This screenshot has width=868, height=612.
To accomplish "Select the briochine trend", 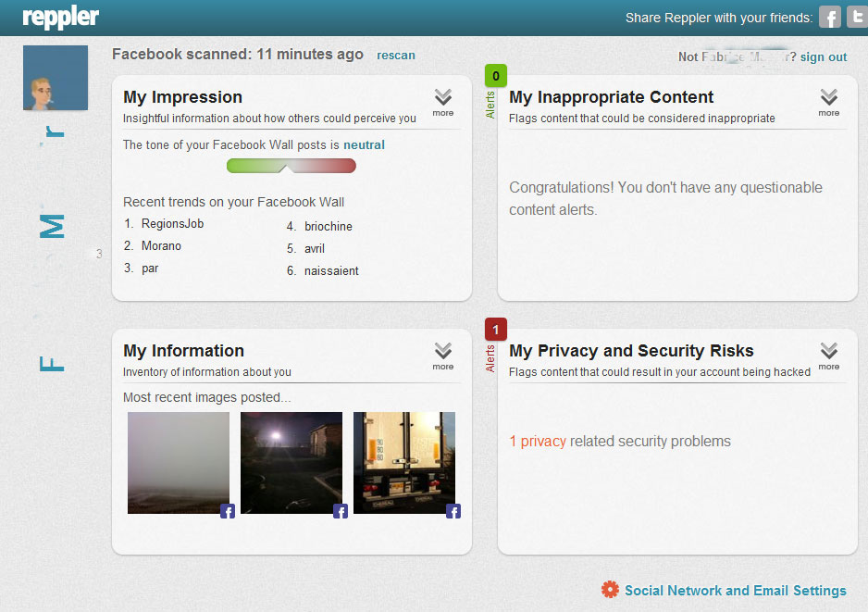I will pos(329,227).
